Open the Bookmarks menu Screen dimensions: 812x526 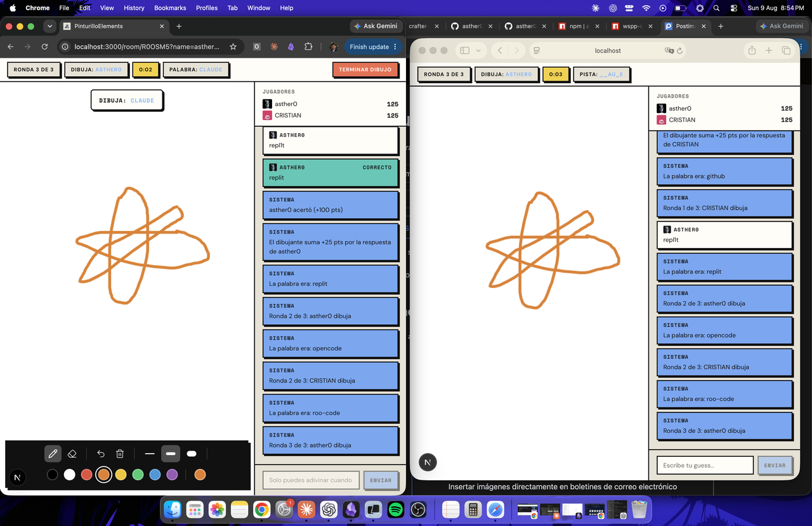coord(170,8)
